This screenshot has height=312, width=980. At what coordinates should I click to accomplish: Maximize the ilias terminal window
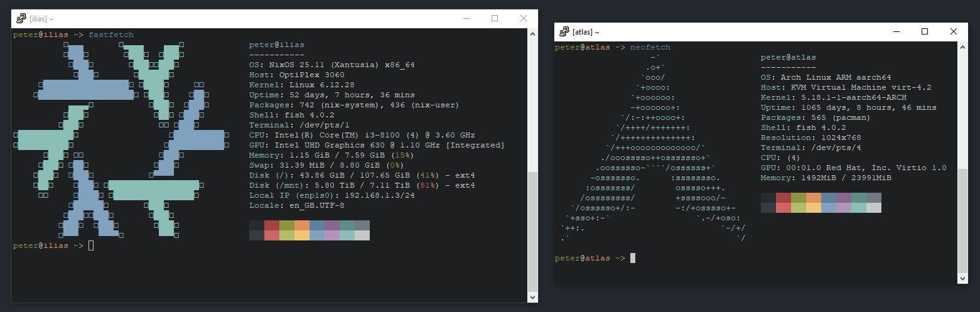(494, 19)
